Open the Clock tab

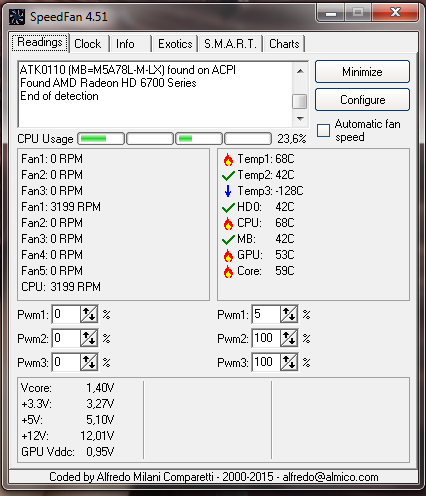[88, 44]
